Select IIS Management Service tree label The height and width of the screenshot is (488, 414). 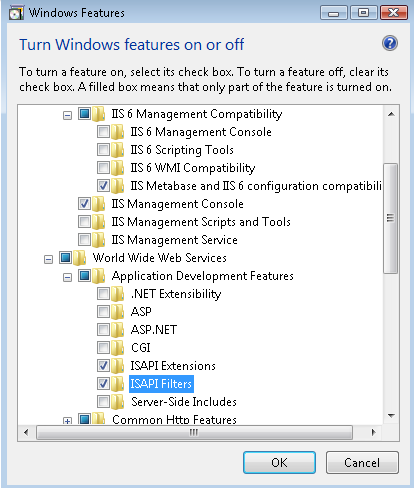(174, 240)
